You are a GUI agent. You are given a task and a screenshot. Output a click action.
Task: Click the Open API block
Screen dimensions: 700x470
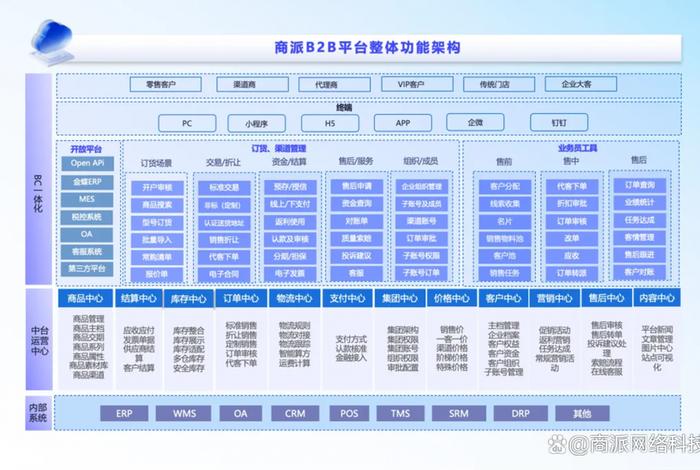(x=88, y=163)
